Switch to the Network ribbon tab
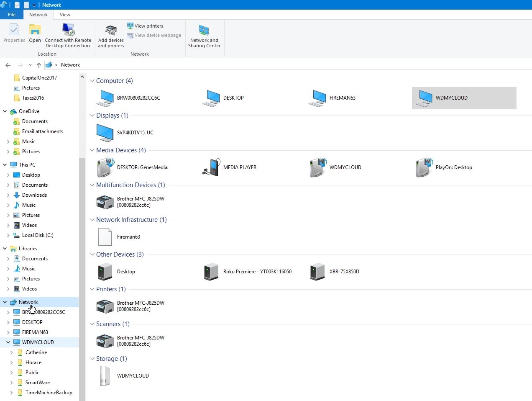This screenshot has height=401, width=532. 38,15
